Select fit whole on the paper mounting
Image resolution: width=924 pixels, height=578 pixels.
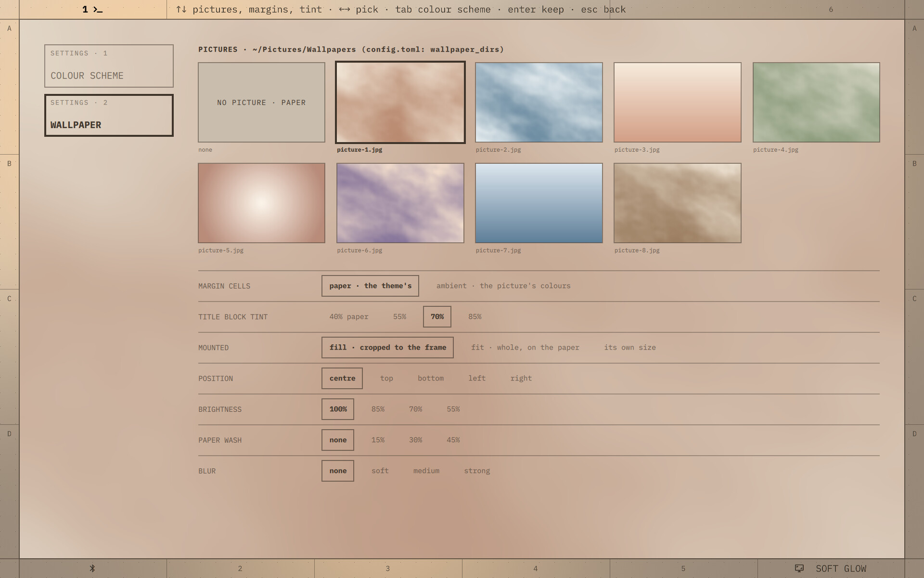[x=525, y=347]
